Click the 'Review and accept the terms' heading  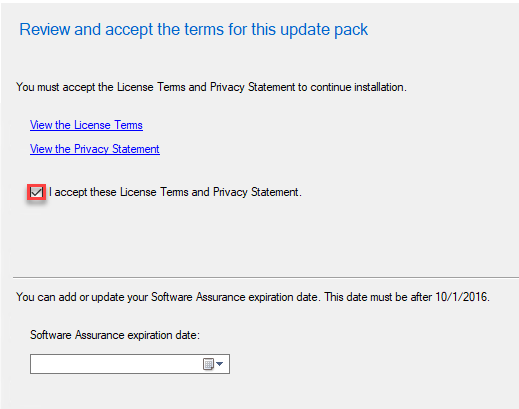tap(194, 29)
